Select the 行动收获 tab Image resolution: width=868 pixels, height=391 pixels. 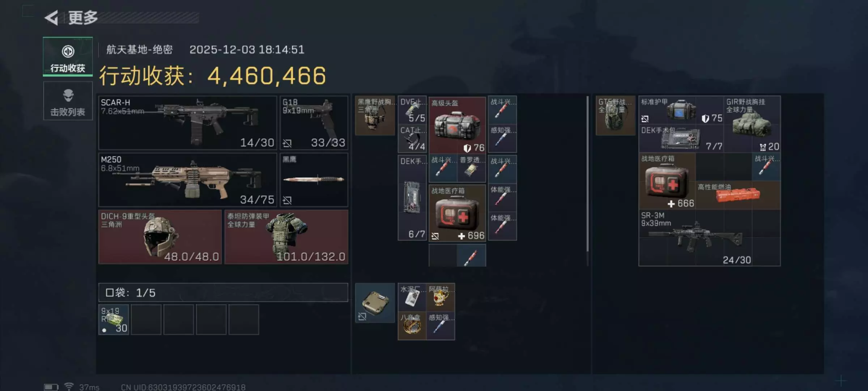pos(68,56)
